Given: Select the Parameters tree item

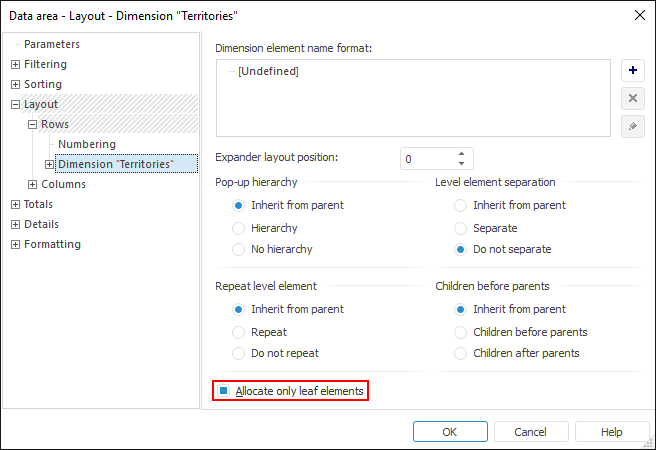Looking at the screenshot, I should (x=51, y=44).
